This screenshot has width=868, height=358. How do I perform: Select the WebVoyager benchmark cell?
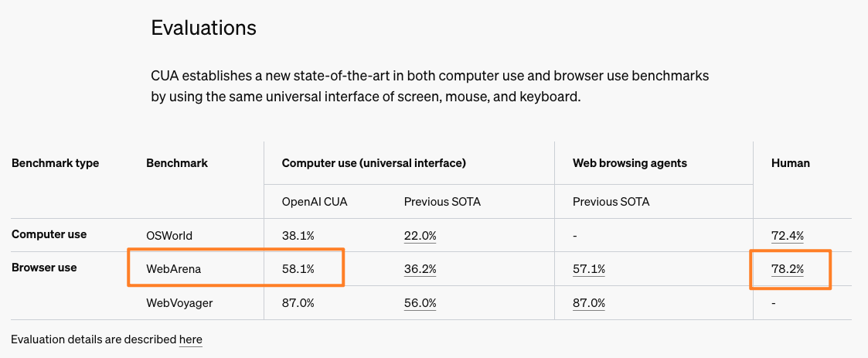click(x=179, y=303)
